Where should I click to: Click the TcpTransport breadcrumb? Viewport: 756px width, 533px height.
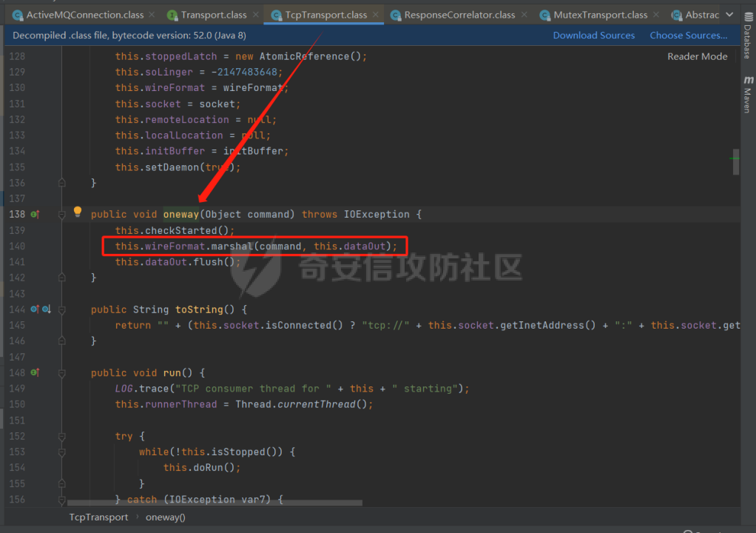point(98,517)
